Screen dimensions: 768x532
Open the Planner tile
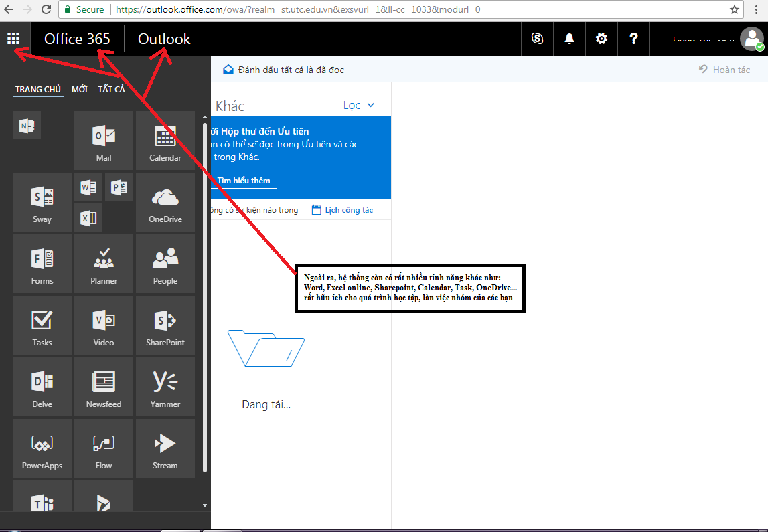point(103,264)
